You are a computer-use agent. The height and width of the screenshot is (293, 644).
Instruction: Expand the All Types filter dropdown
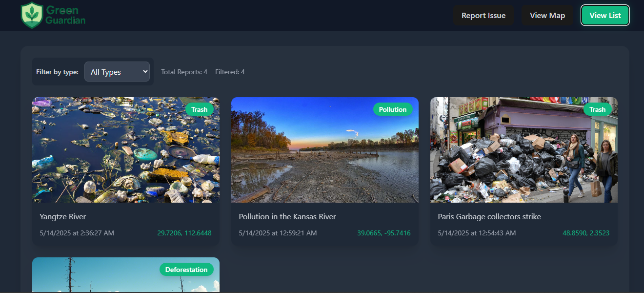coord(117,72)
